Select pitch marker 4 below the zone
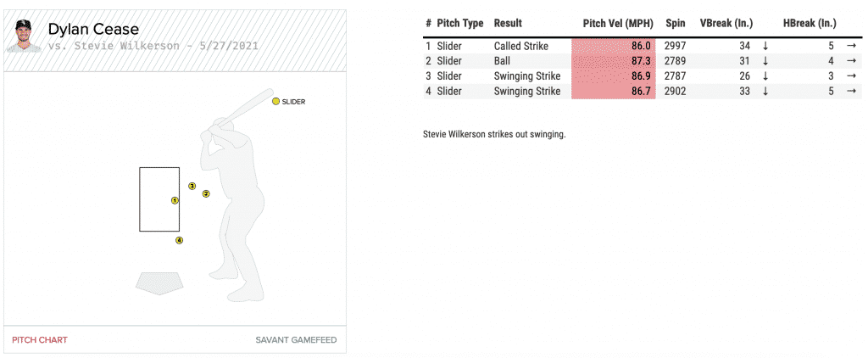The width and height of the screenshot is (868, 358). (x=179, y=240)
